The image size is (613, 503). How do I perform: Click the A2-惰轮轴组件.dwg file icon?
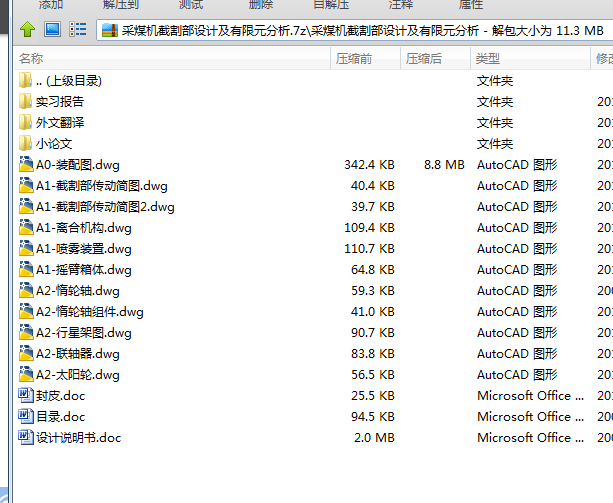pyautogui.click(x=26, y=312)
